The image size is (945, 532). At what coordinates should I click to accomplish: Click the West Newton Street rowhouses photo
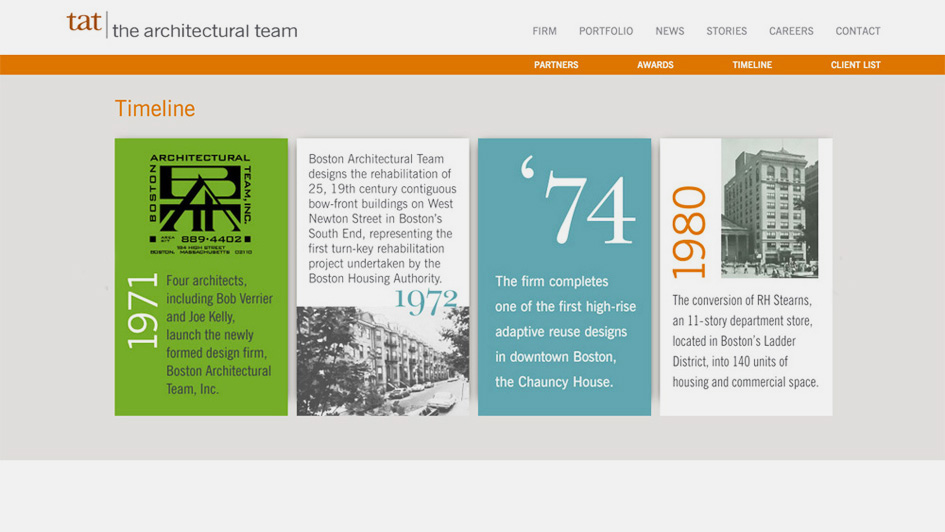coord(383,361)
